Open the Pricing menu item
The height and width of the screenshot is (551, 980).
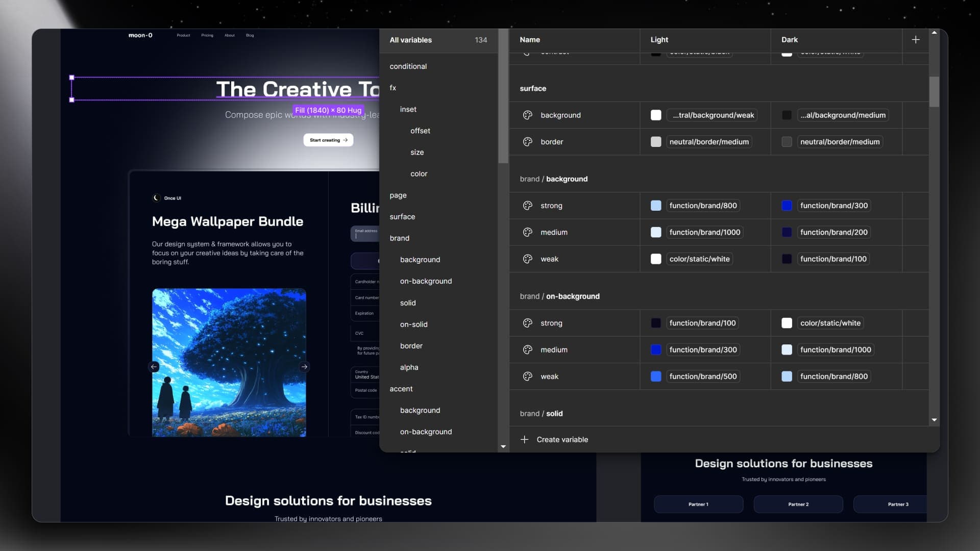[207, 35]
